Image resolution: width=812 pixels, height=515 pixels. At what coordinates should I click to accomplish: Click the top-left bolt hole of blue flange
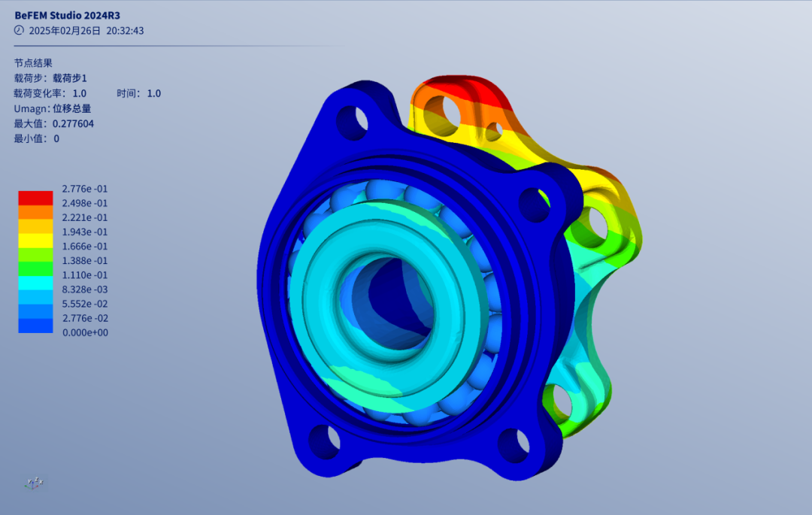pyautogui.click(x=352, y=121)
